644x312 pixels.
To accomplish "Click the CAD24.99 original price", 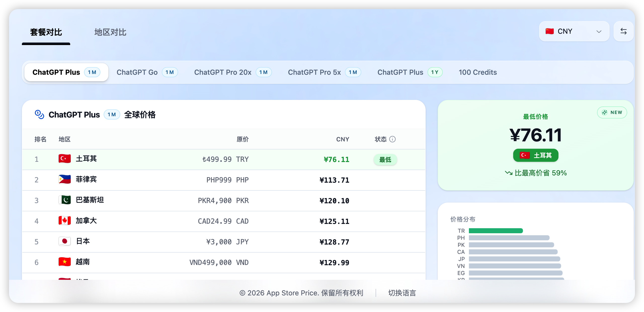I will coord(223,221).
